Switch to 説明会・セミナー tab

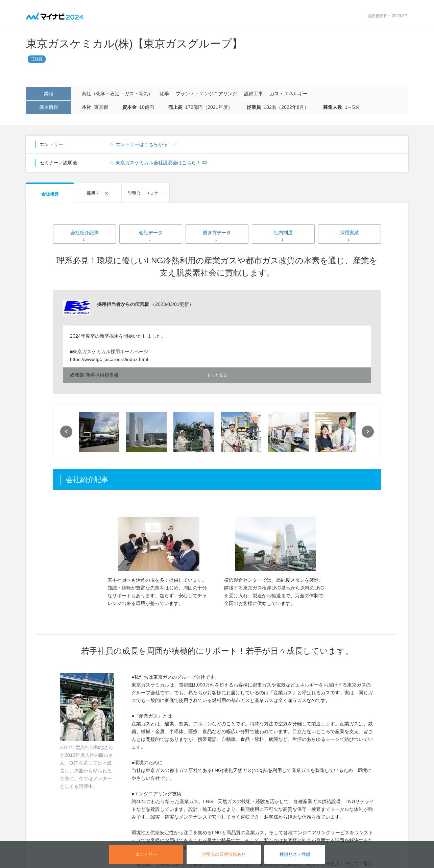(145, 193)
